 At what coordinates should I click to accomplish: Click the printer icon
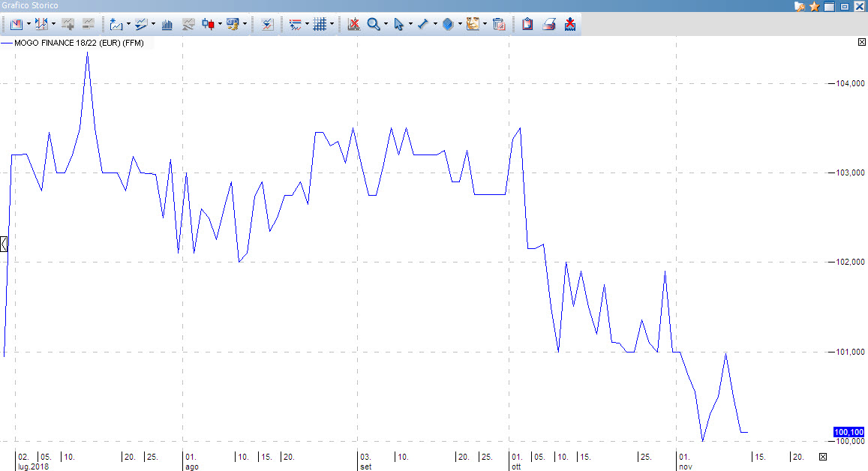click(548, 24)
